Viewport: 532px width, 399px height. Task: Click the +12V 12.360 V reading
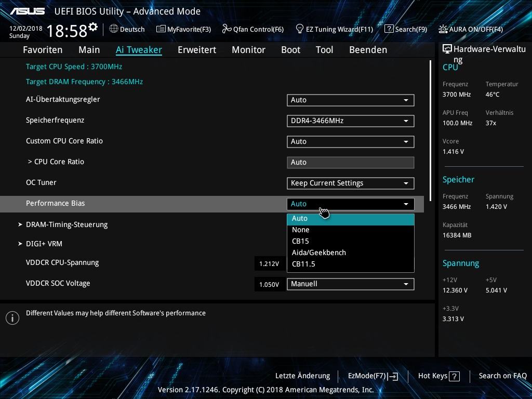(455, 290)
